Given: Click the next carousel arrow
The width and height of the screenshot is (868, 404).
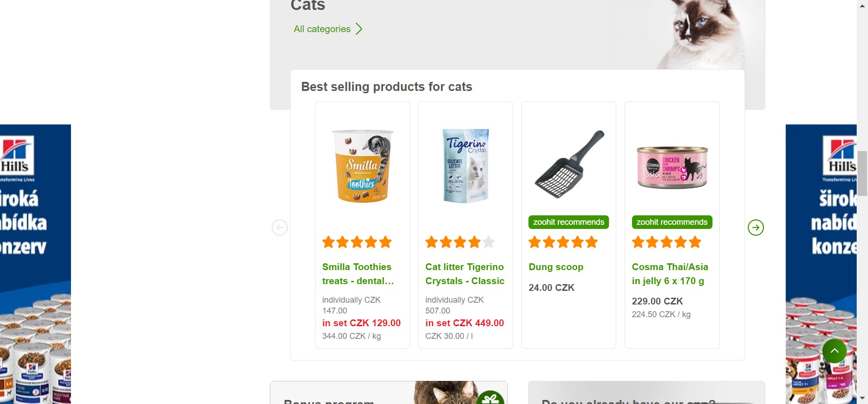Looking at the screenshot, I should click(755, 228).
